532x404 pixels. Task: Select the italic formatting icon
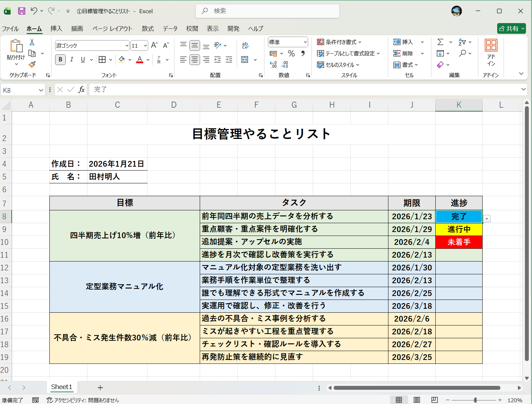click(x=71, y=59)
